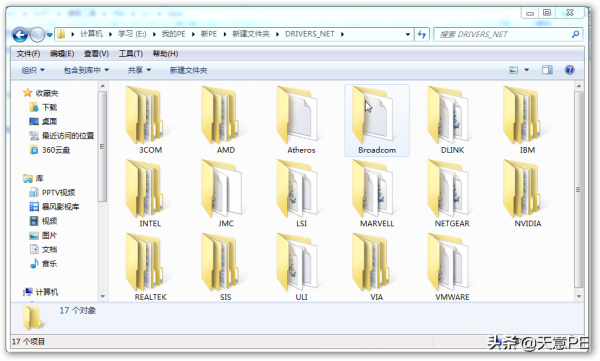600x361 pixels.
Task: Open the 包含到库中 dropdown
Action: (x=86, y=70)
